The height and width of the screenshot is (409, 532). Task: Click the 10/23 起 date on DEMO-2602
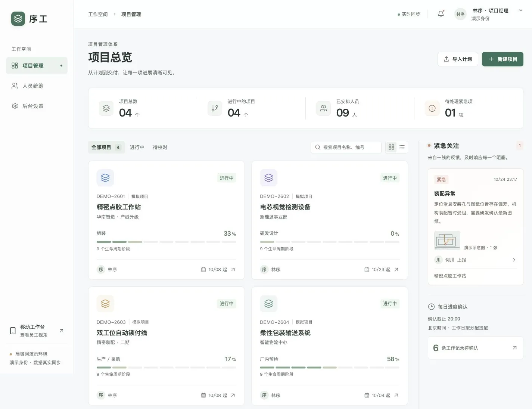(377, 269)
